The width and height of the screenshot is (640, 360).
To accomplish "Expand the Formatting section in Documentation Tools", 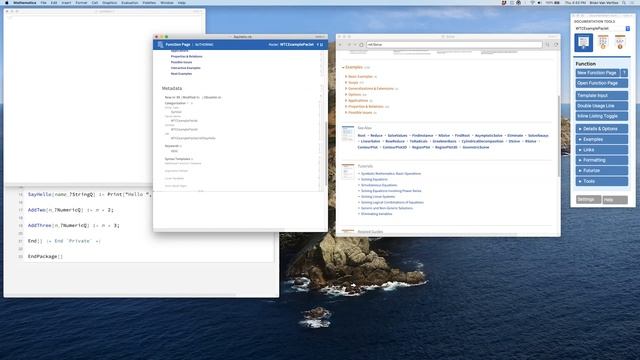I will pyautogui.click(x=602, y=160).
